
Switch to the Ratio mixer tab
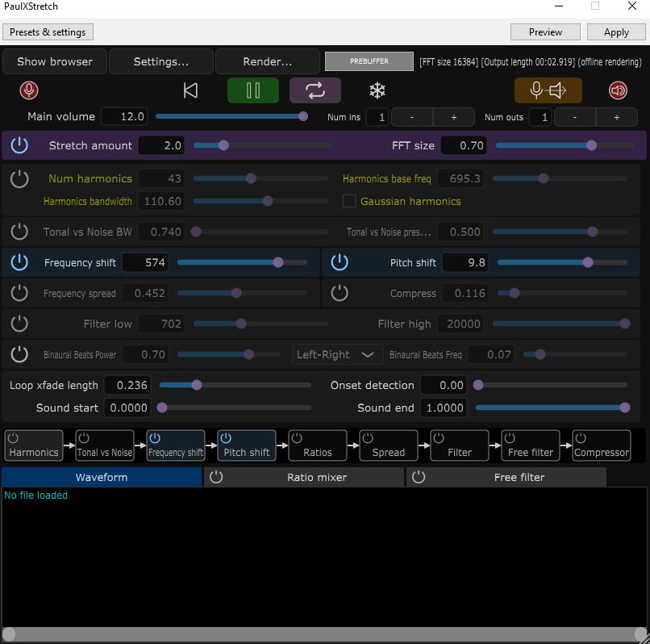pos(316,477)
